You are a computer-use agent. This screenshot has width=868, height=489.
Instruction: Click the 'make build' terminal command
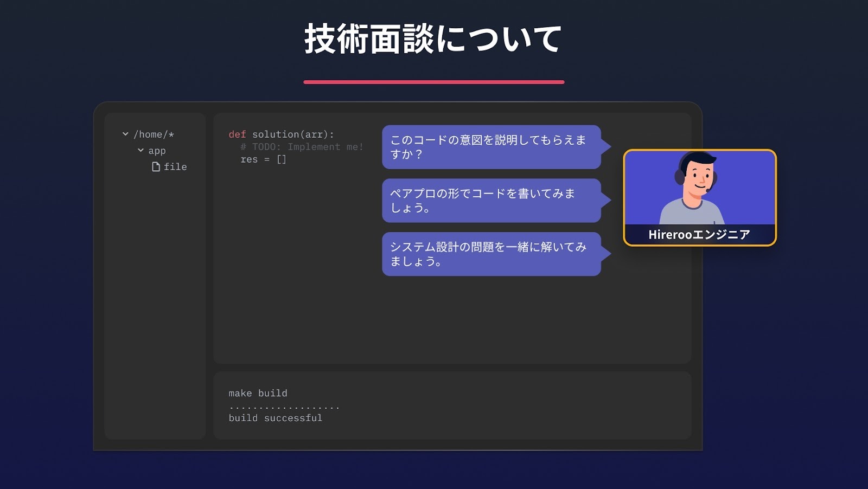[x=258, y=393]
